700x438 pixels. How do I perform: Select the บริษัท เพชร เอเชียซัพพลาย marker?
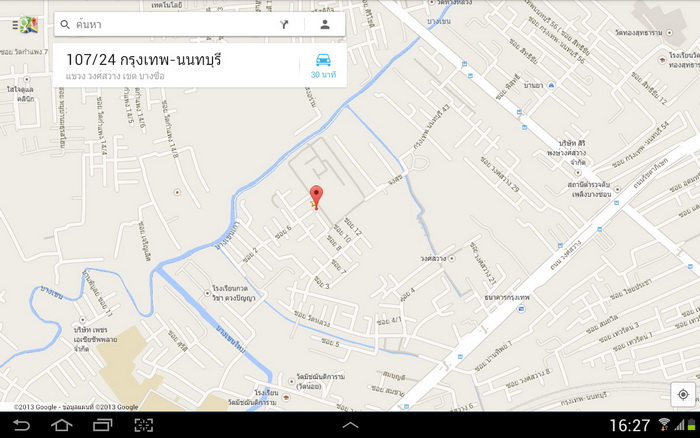click(83, 320)
